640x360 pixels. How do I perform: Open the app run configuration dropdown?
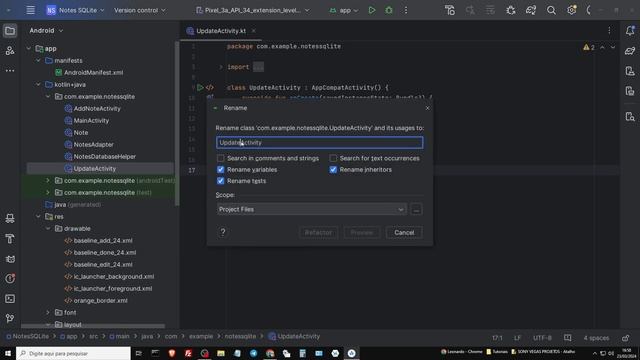coord(344,10)
